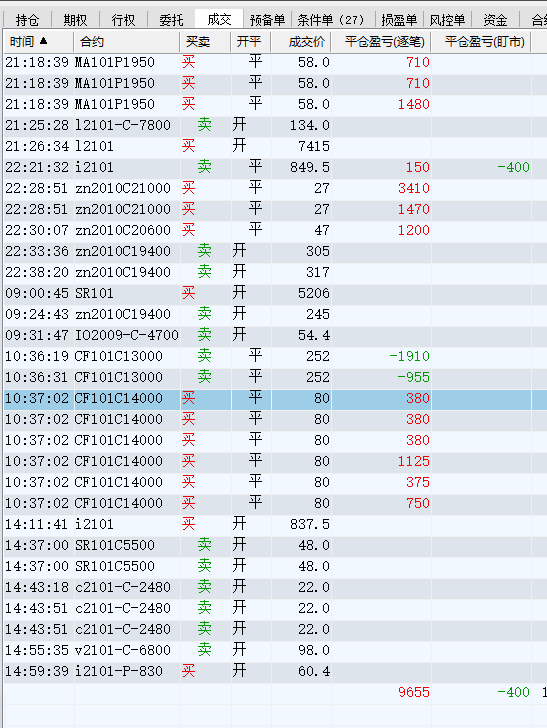Open the 预备单 tab
The height and width of the screenshot is (728, 547).
tap(267, 20)
